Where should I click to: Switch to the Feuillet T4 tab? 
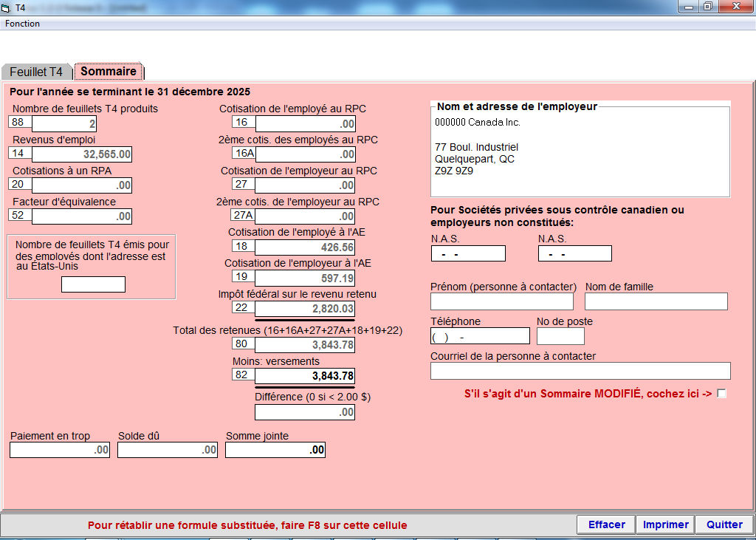coord(36,72)
